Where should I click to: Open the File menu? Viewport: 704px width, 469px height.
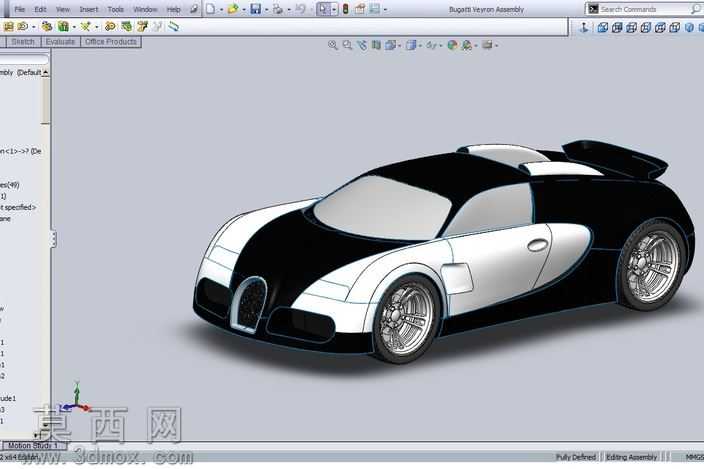point(20,9)
